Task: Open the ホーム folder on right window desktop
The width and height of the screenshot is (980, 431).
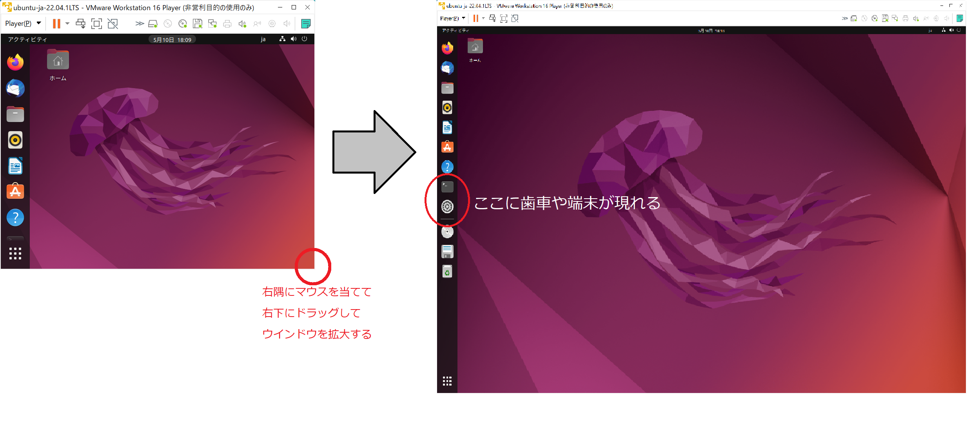Action: [475, 50]
